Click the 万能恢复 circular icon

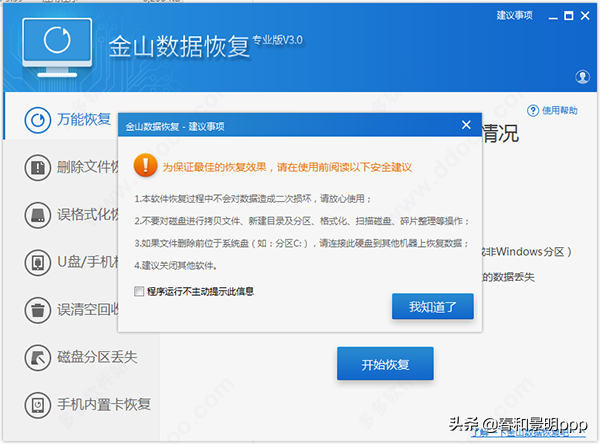(38, 120)
